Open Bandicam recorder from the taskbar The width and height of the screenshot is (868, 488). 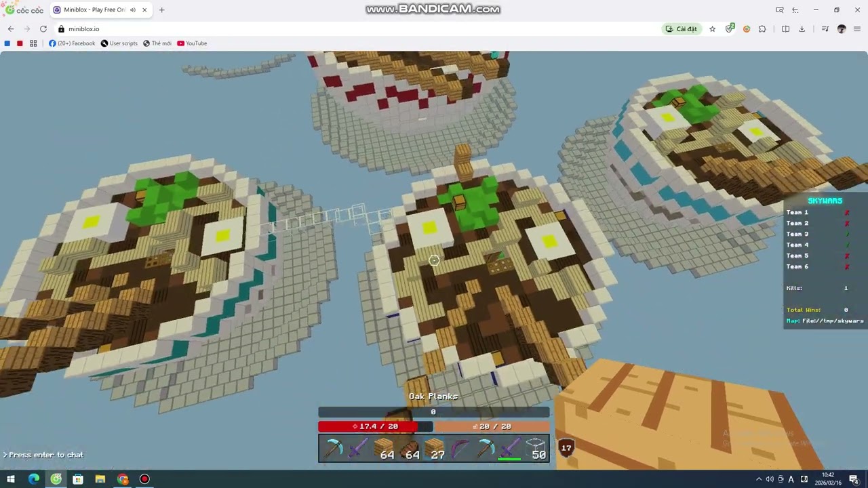coord(144,479)
